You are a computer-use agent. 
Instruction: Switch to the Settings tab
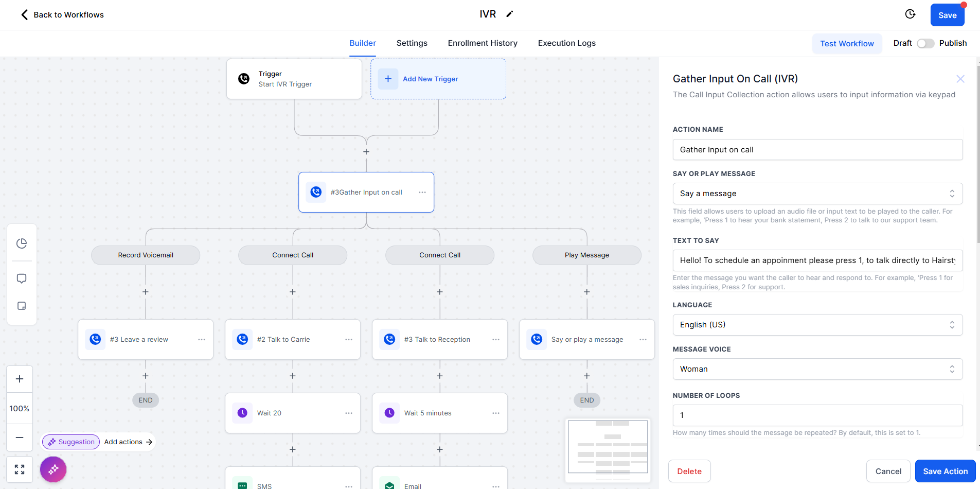click(412, 43)
